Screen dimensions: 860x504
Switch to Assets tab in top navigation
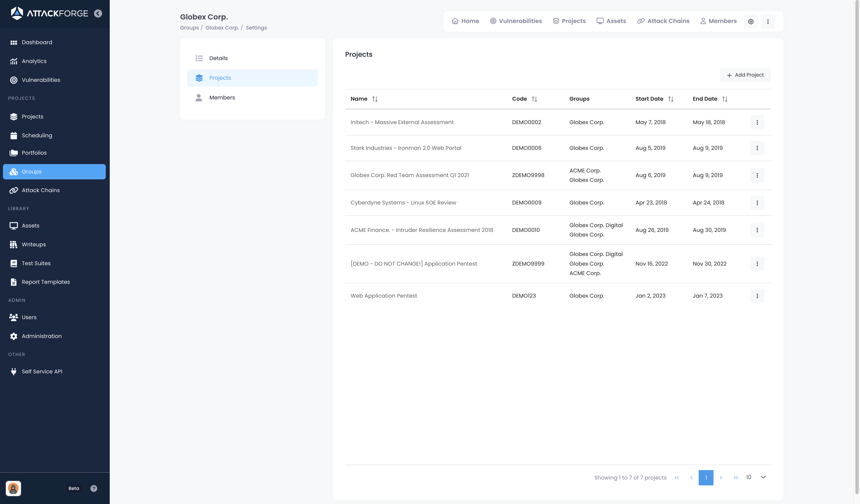[611, 21]
